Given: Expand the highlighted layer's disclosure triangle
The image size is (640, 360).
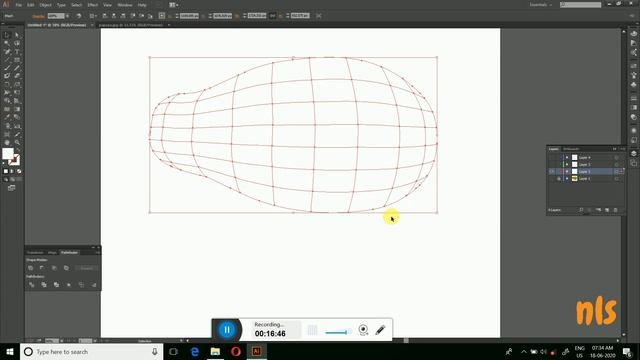Looking at the screenshot, I should [x=567, y=171].
